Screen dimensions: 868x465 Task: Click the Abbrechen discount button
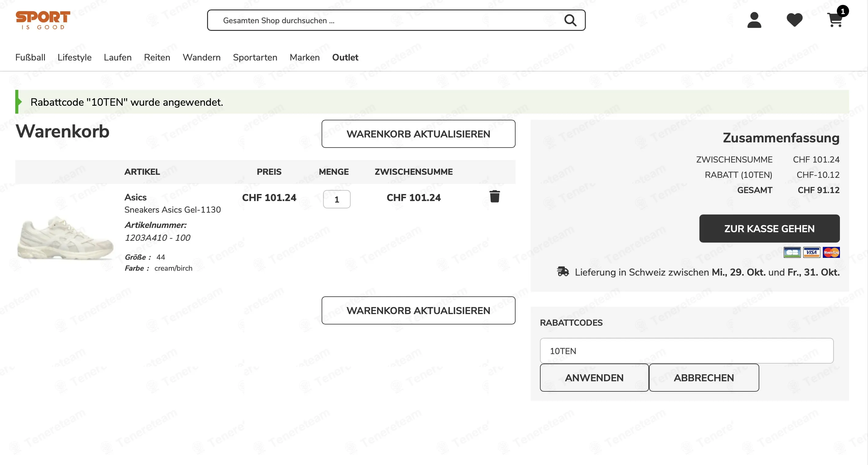(704, 377)
